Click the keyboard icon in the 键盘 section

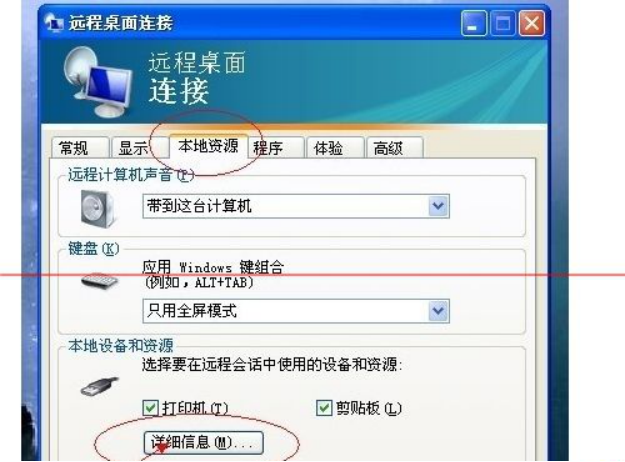pos(99,281)
